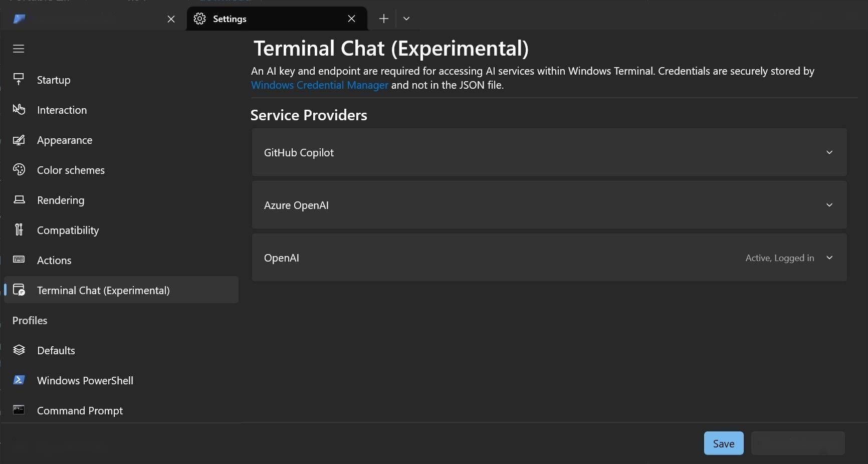This screenshot has height=464, width=868.
Task: Open Command Prompt profile settings
Action: click(x=121, y=410)
